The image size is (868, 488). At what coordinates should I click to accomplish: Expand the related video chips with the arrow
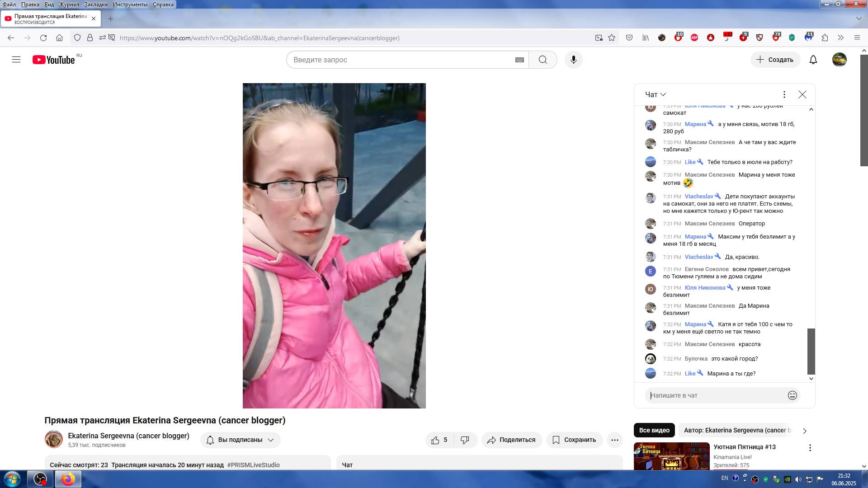(804, 431)
